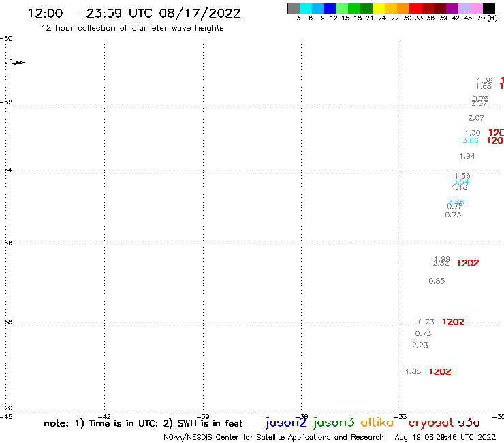Click the wave height value 1.68
The width and height of the screenshot is (504, 443).
[x=484, y=87]
